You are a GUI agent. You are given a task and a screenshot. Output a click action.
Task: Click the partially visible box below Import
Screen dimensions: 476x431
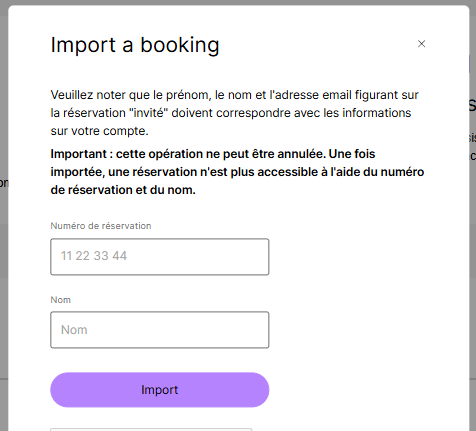click(151, 429)
